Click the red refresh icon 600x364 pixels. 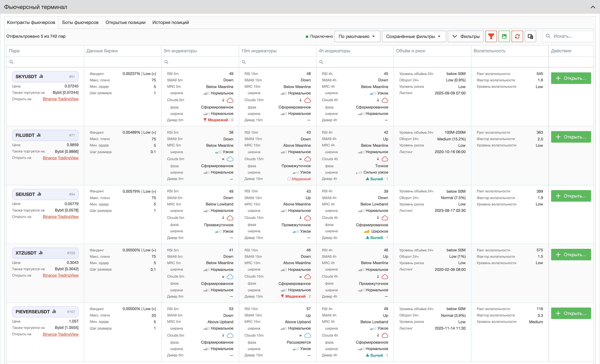tap(517, 36)
